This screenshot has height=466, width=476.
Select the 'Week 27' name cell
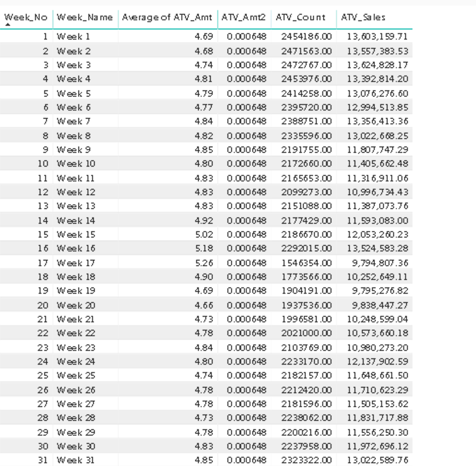76,404
